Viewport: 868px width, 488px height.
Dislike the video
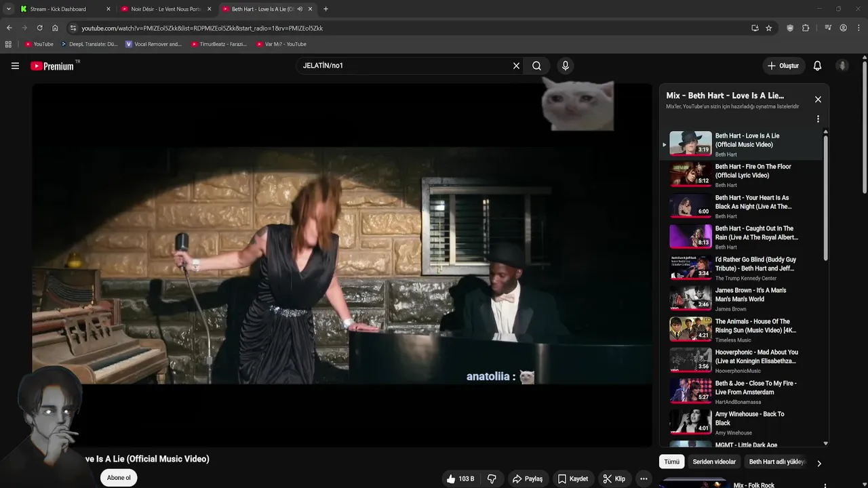click(492, 479)
